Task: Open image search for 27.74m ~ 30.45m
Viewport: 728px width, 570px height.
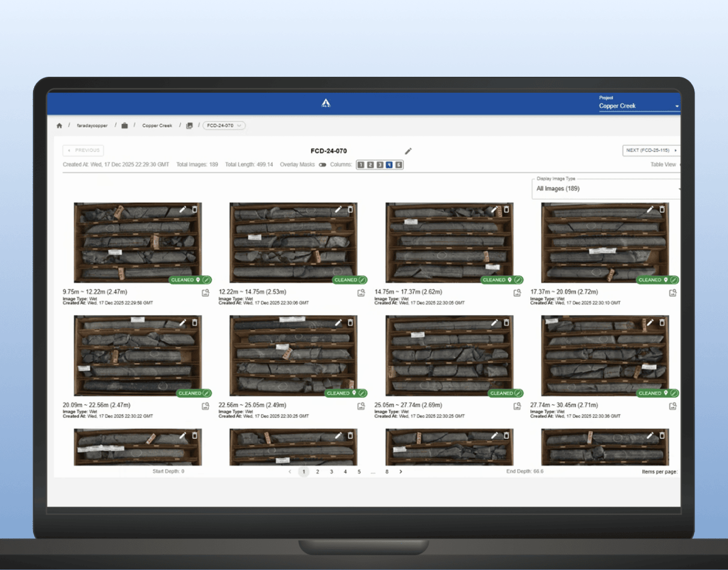Action: click(673, 406)
